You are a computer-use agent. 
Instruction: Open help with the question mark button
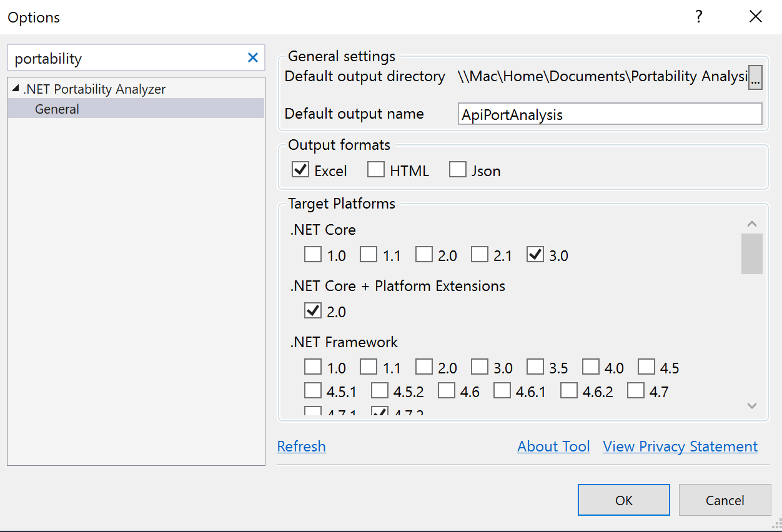click(700, 17)
